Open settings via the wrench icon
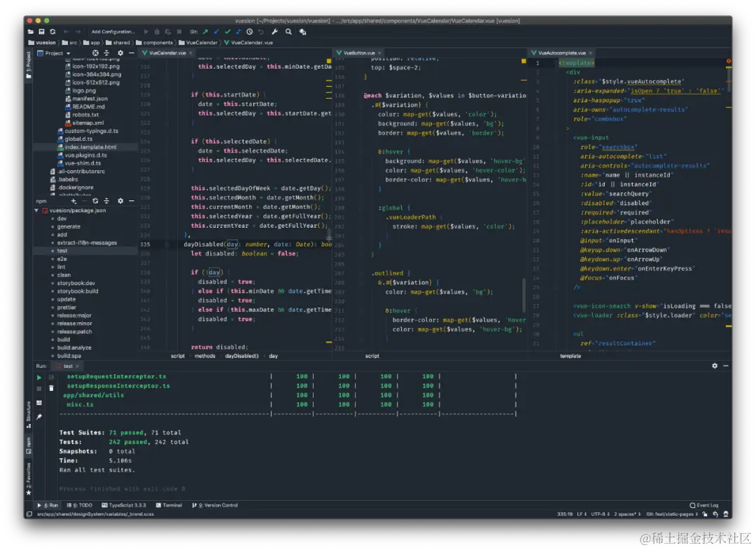This screenshot has height=550, width=756. coord(275,32)
